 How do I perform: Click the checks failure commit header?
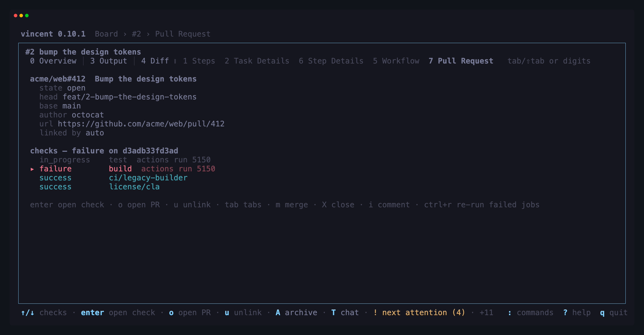tap(104, 151)
